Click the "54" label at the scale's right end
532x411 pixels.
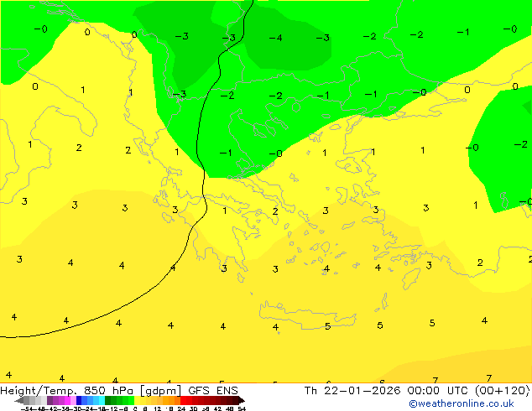tap(242, 408)
